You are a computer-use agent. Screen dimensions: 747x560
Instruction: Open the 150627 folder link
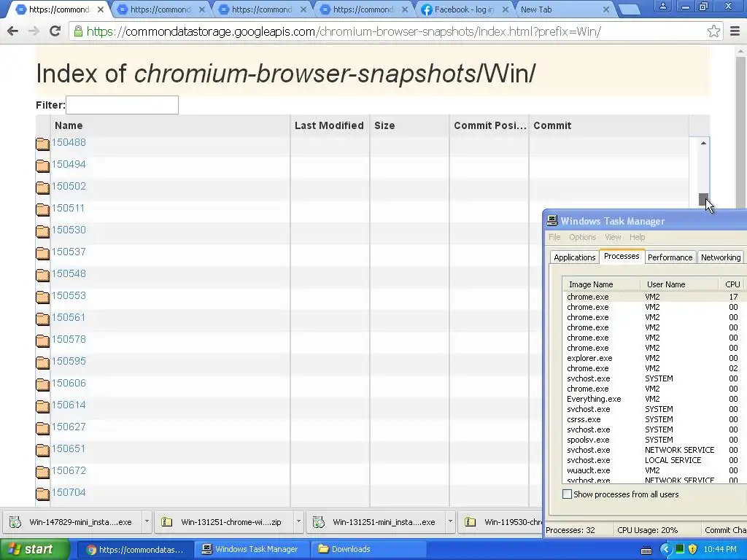[69, 427]
